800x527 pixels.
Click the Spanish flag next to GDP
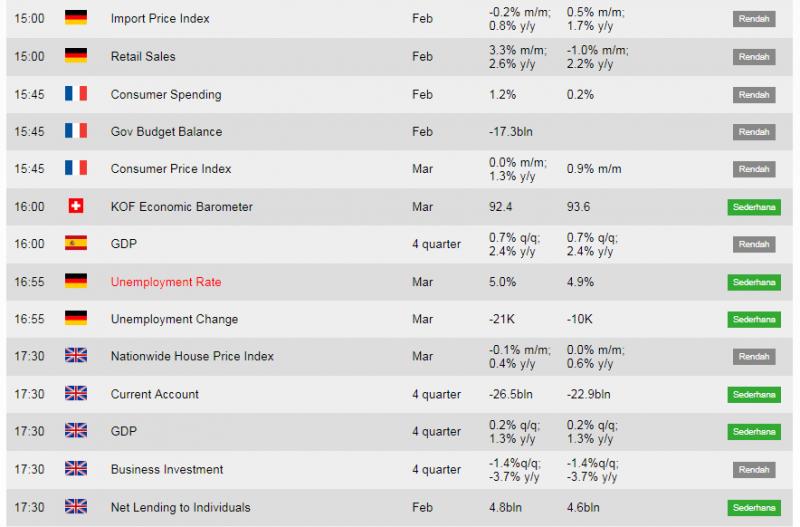pyautogui.click(x=76, y=243)
